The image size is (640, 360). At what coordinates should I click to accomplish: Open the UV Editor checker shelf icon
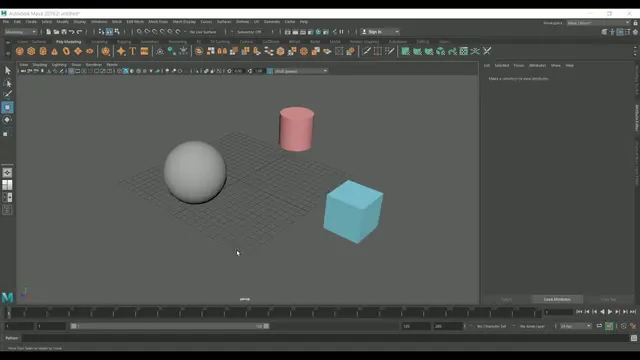tap(464, 51)
